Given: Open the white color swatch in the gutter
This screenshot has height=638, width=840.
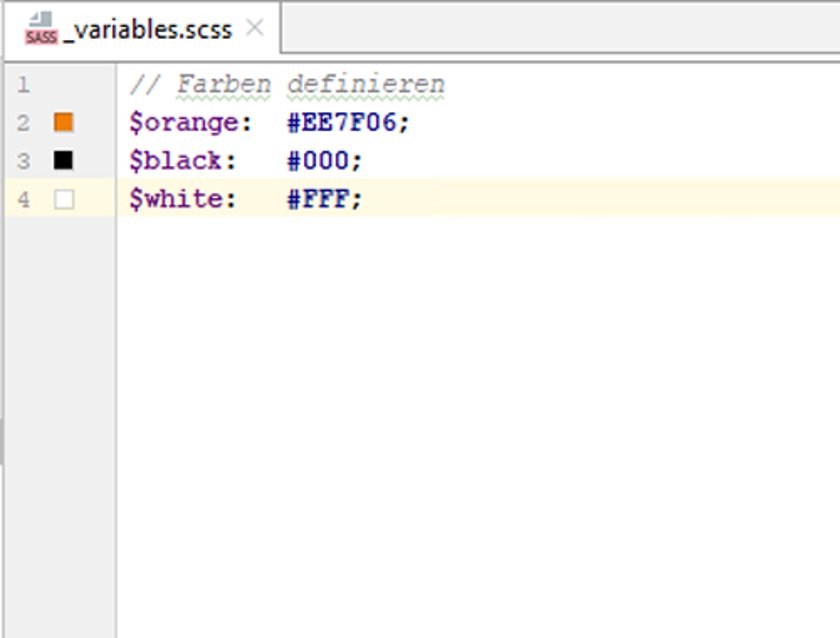Looking at the screenshot, I should click(x=64, y=199).
